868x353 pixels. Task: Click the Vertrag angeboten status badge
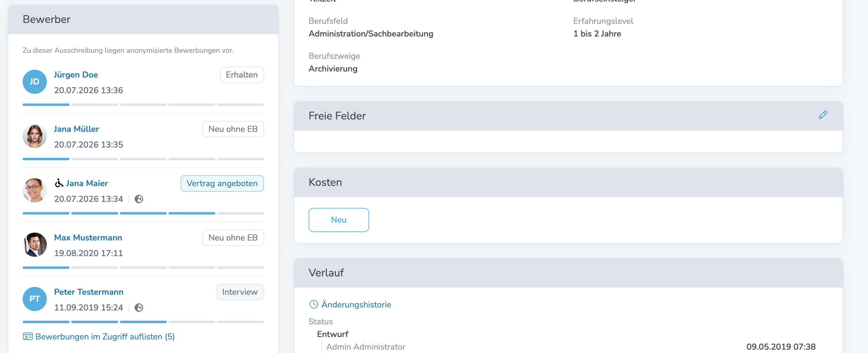(222, 183)
